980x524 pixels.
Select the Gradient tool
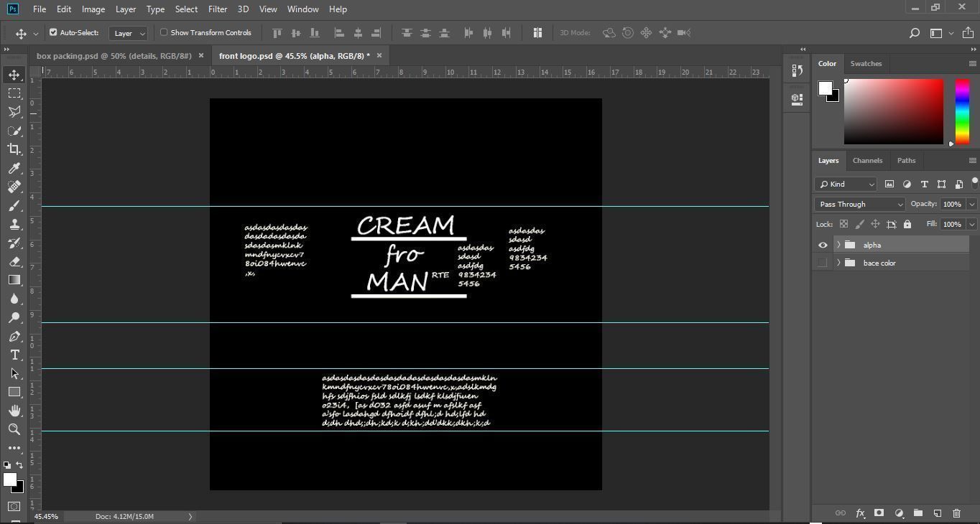click(14, 280)
